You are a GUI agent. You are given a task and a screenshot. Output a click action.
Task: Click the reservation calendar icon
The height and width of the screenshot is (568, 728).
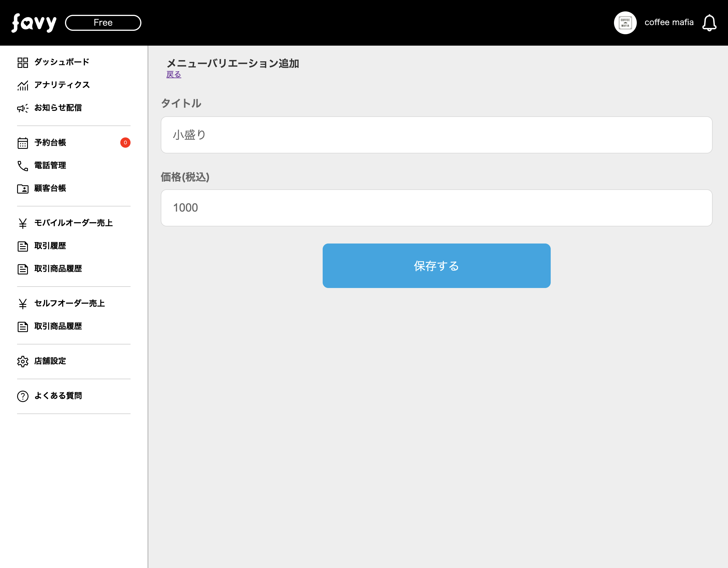click(23, 143)
